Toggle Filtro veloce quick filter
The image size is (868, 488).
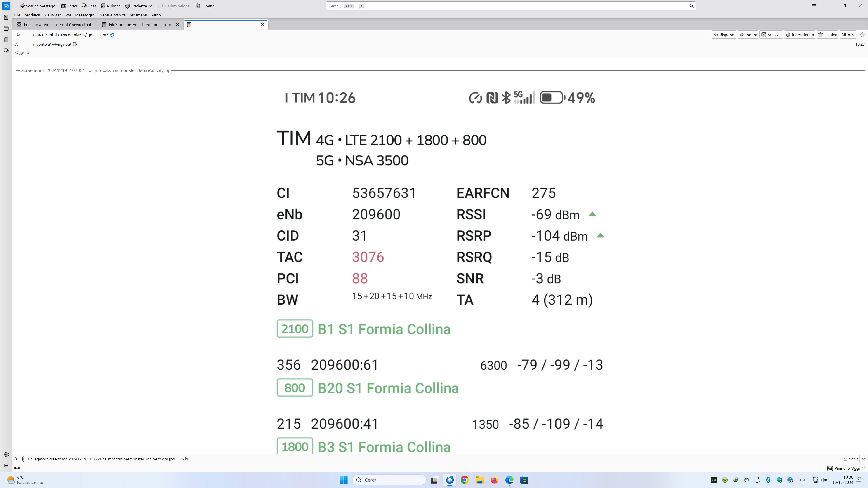pos(175,6)
